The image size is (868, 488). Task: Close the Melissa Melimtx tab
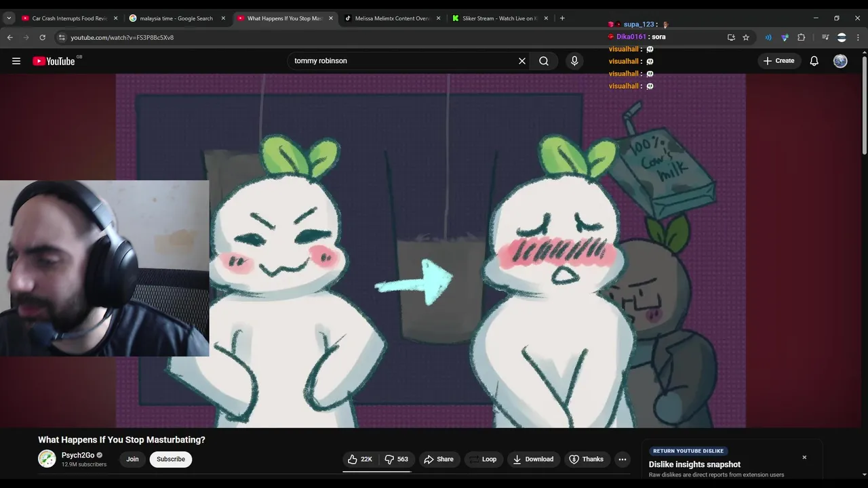[x=438, y=18]
